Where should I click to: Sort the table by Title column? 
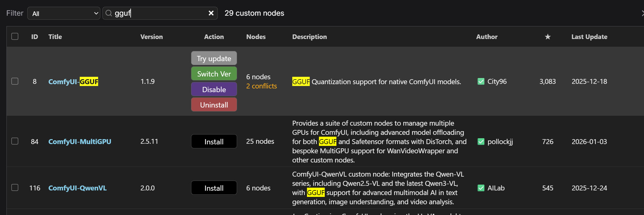55,37
